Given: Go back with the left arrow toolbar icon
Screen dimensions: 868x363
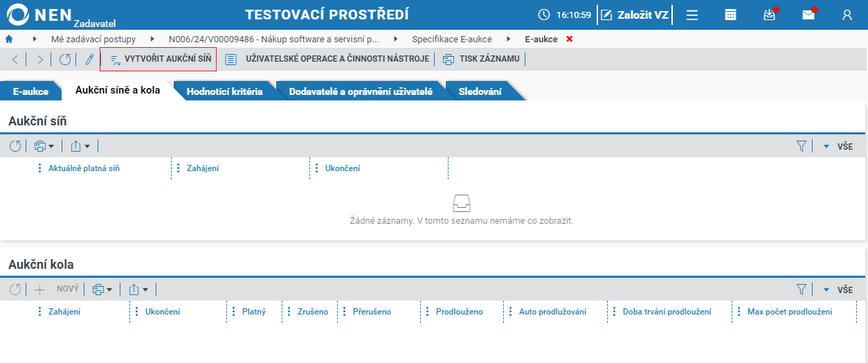Looking at the screenshot, I should click(x=15, y=59).
